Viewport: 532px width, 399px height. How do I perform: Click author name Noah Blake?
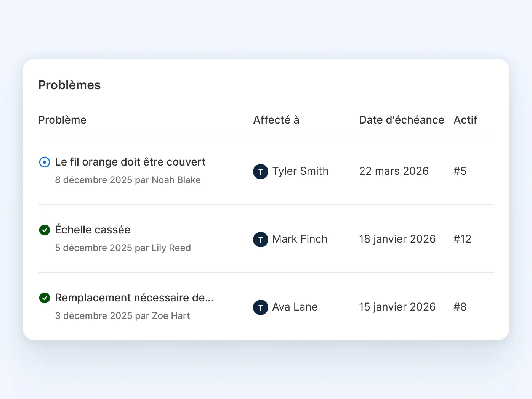pos(176,180)
